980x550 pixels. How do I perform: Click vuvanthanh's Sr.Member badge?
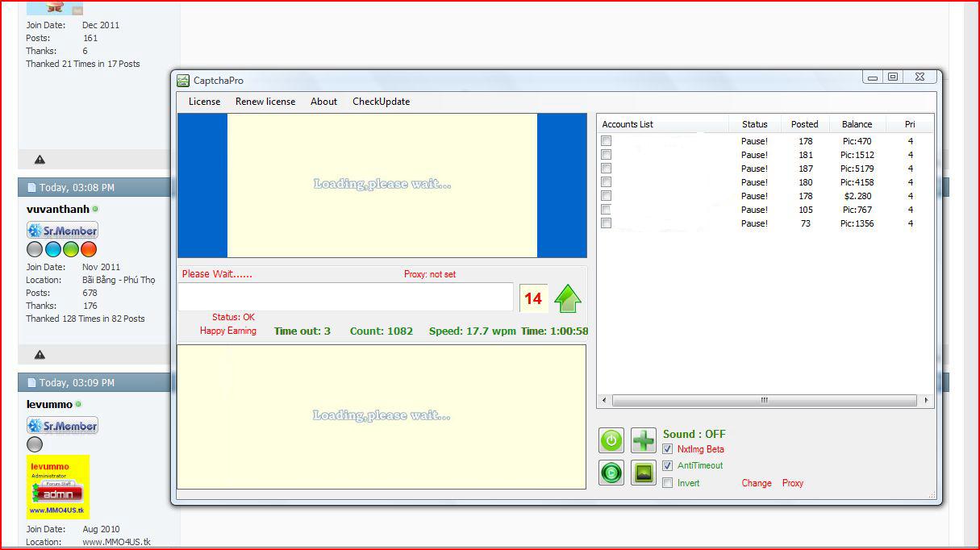[62, 231]
